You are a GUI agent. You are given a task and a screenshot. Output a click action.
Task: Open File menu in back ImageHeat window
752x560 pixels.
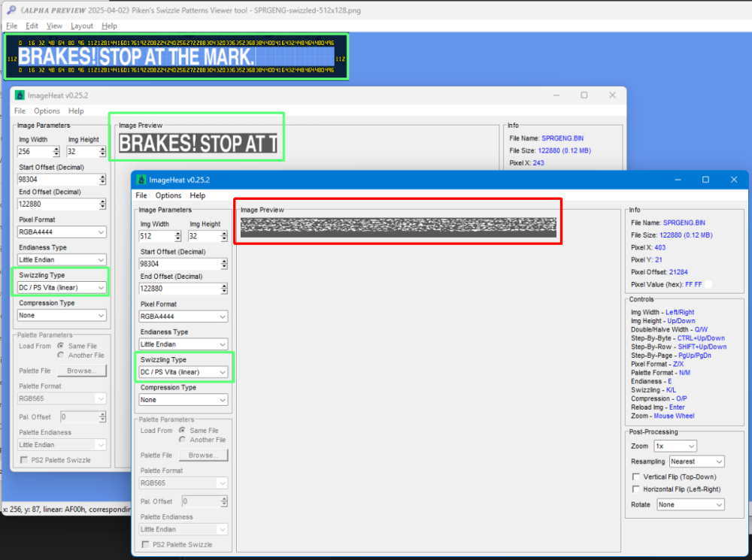tap(20, 110)
